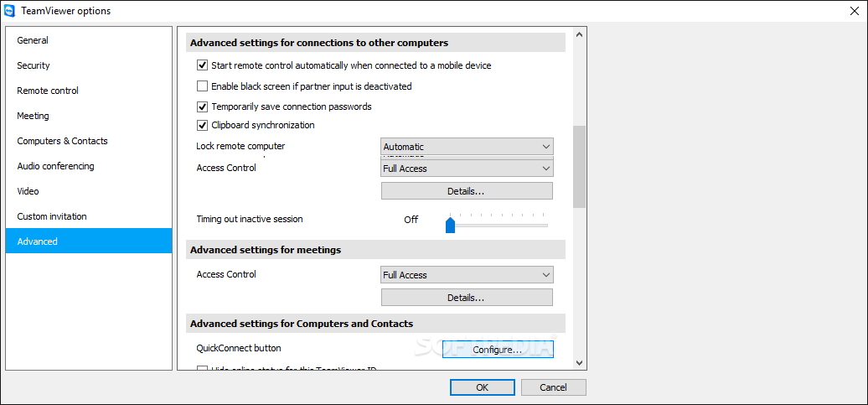The width and height of the screenshot is (868, 405).
Task: Go to Remote control settings
Action: [89, 91]
